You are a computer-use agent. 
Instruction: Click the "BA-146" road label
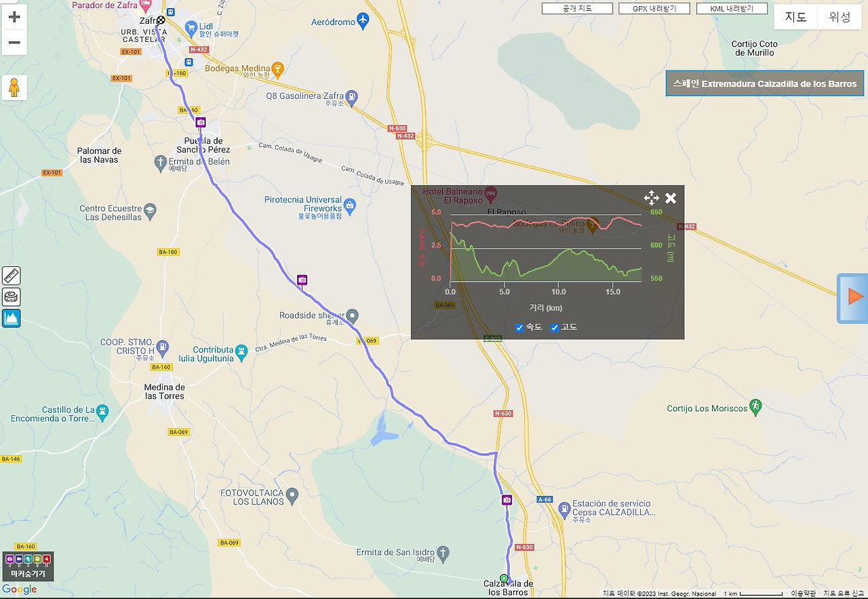[11, 459]
